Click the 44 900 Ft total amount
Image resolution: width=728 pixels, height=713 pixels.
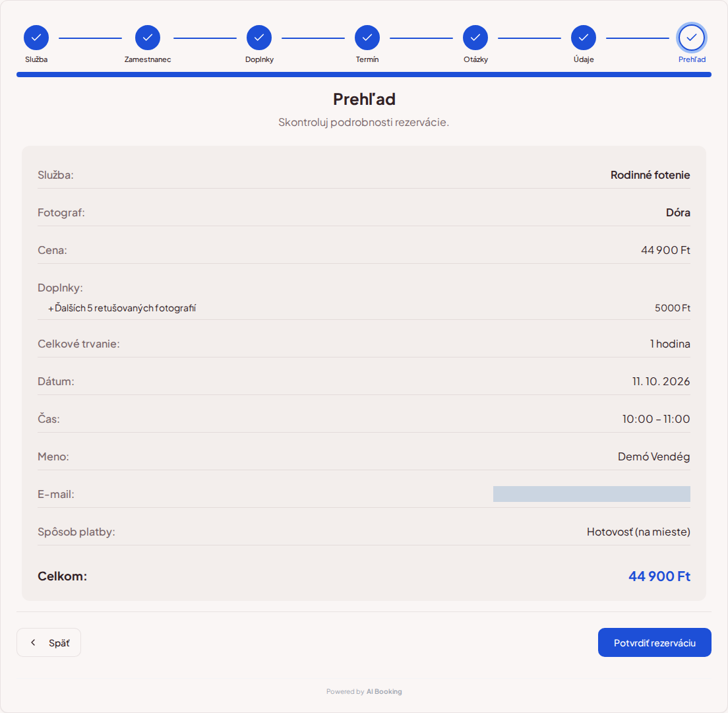tap(659, 576)
